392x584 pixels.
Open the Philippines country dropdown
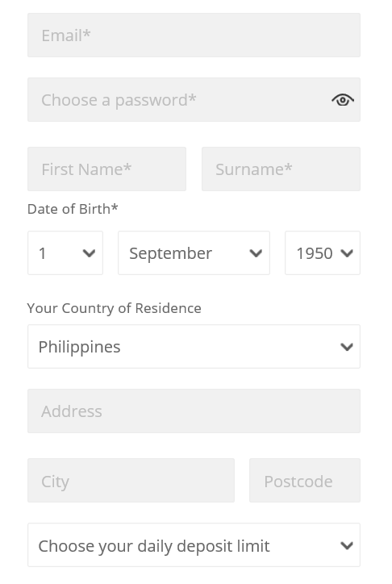click(194, 346)
